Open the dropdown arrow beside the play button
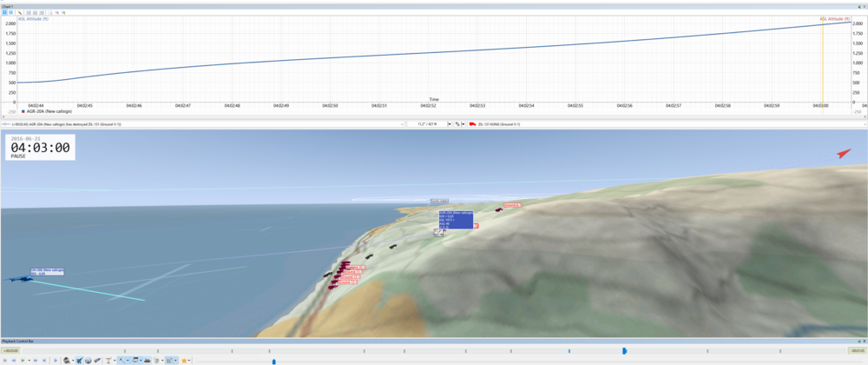868x365 pixels. pyautogui.click(x=30, y=361)
